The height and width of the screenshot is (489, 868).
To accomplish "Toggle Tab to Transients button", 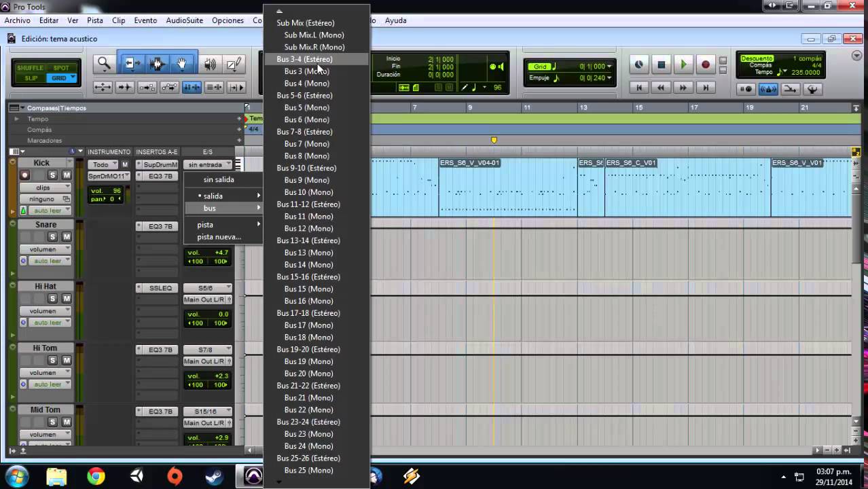I will click(125, 87).
